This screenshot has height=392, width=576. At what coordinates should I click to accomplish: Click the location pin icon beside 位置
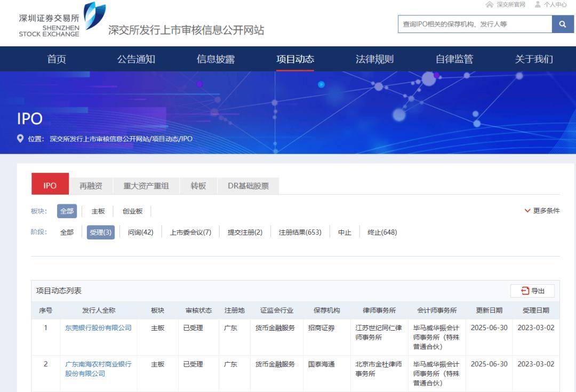20,139
